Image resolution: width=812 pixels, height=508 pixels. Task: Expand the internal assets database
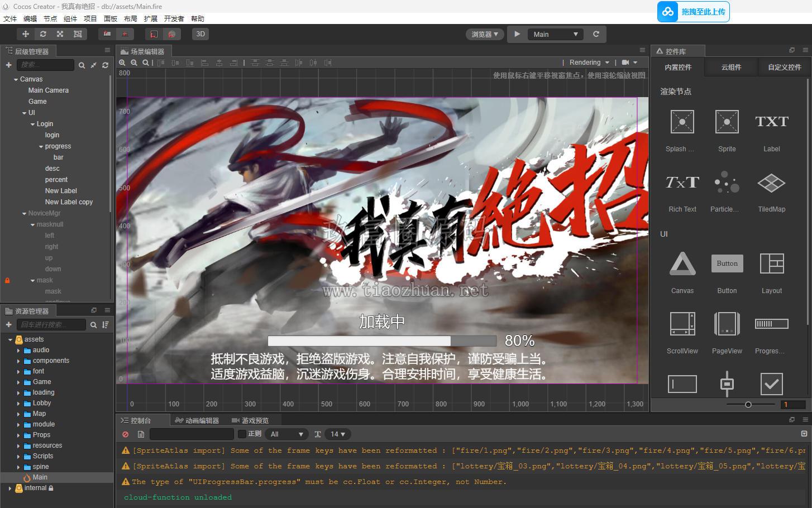point(10,488)
